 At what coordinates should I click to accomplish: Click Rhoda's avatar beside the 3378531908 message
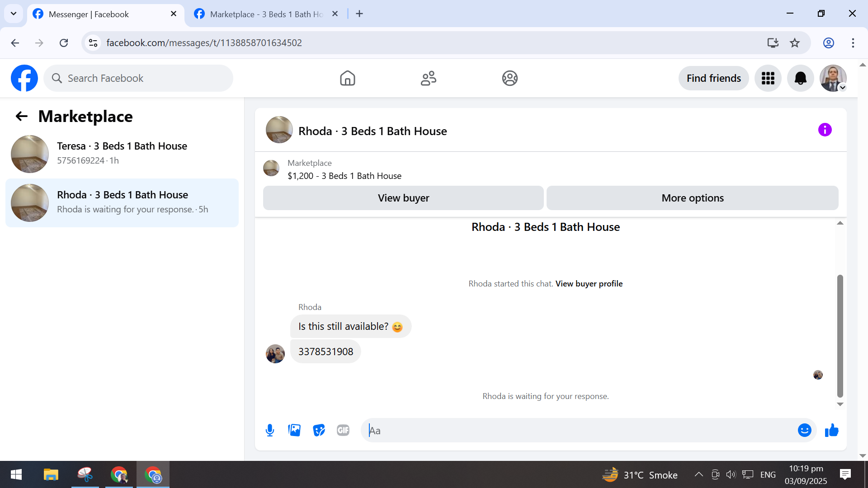[x=275, y=354]
